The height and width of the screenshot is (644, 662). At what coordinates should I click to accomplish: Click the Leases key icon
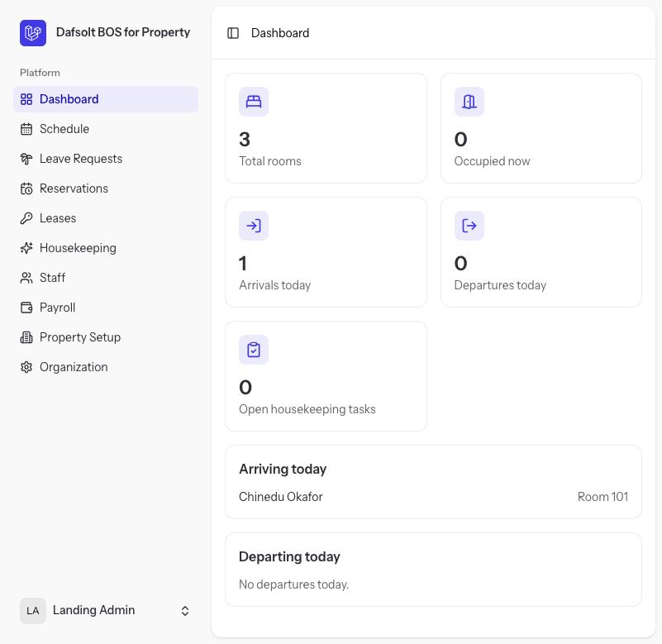point(26,218)
